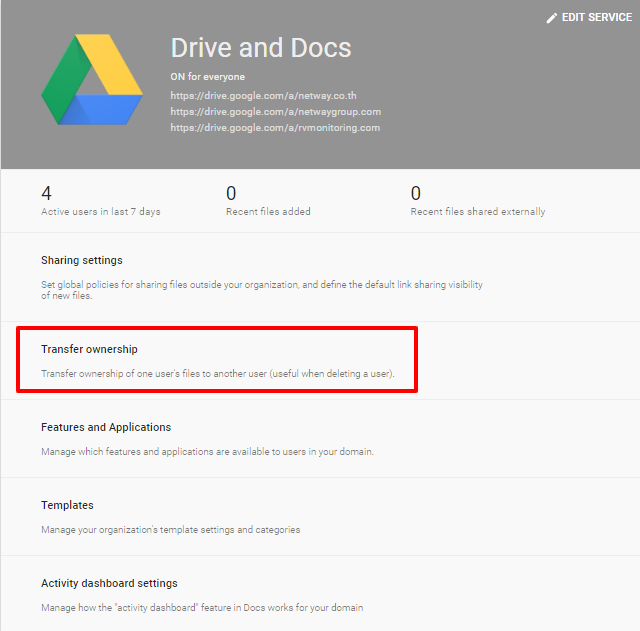Open the Transfer ownership section
The width and height of the screenshot is (640, 631).
point(89,349)
